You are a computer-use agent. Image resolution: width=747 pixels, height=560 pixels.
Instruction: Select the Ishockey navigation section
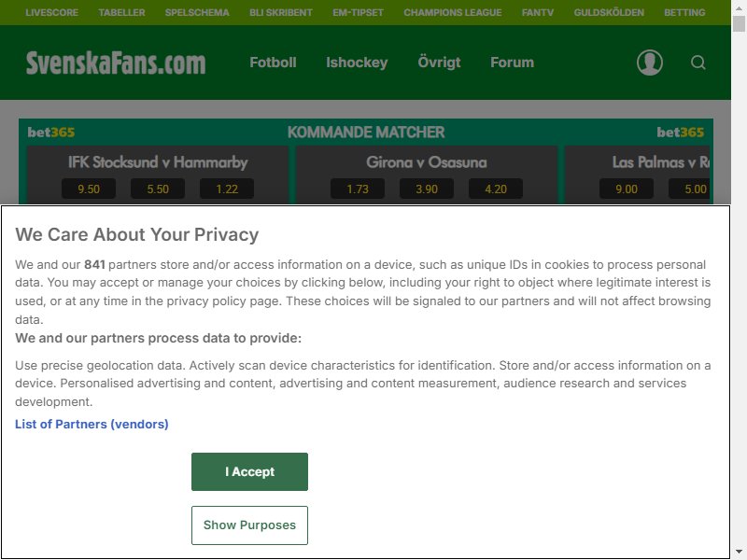357,63
